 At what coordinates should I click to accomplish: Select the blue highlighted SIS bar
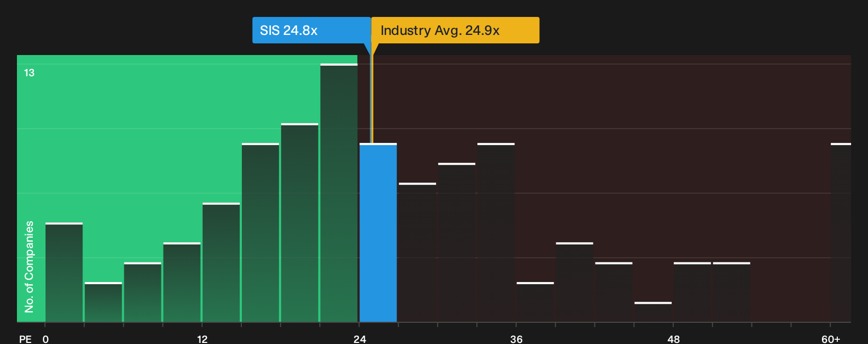[x=378, y=233]
